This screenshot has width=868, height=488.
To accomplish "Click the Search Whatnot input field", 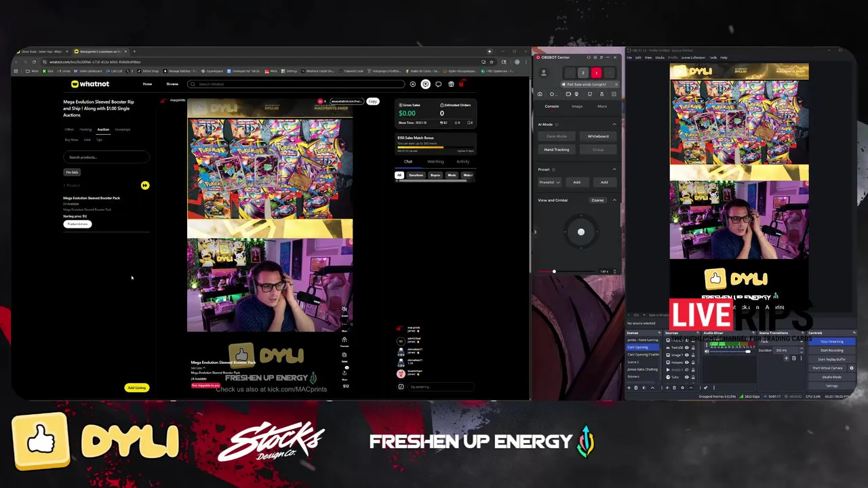I will click(x=296, y=84).
